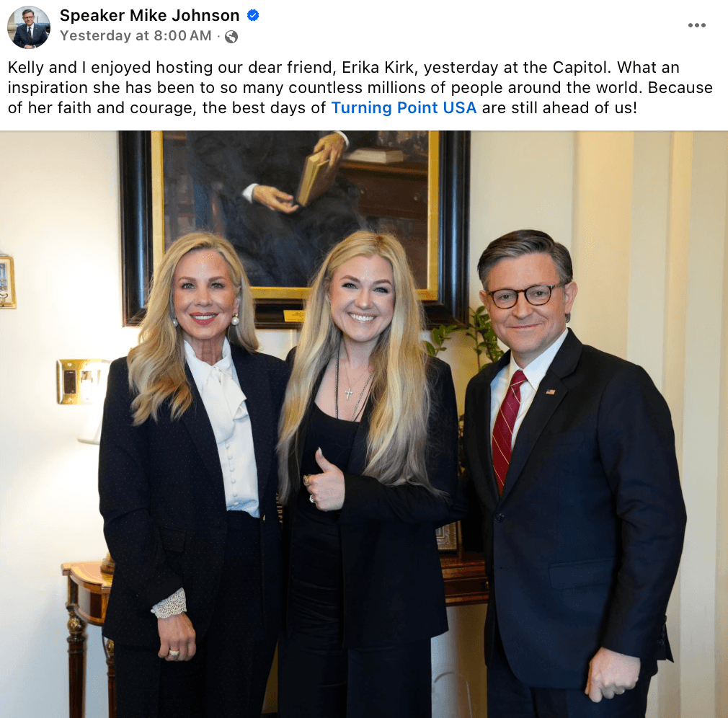Click the thumbs-up hand in photo
Screen dimensions: 728x718
pos(325,481)
